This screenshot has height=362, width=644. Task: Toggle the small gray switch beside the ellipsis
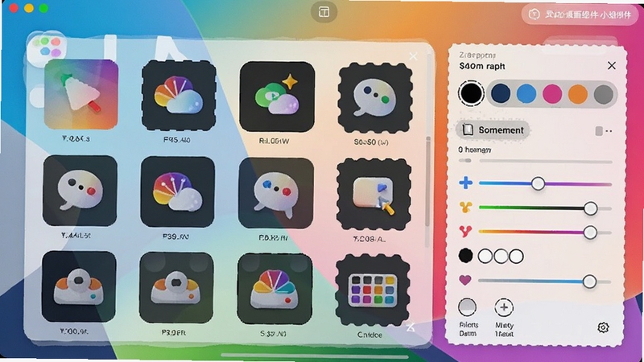[599, 131]
